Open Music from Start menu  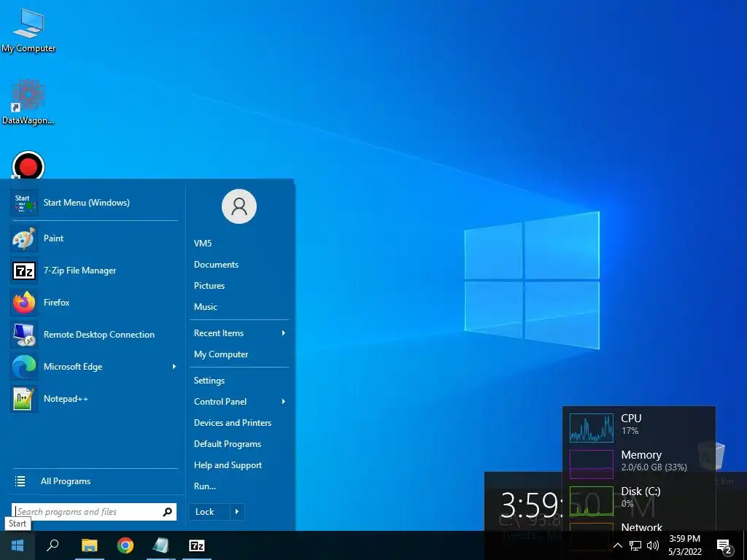pyautogui.click(x=205, y=307)
